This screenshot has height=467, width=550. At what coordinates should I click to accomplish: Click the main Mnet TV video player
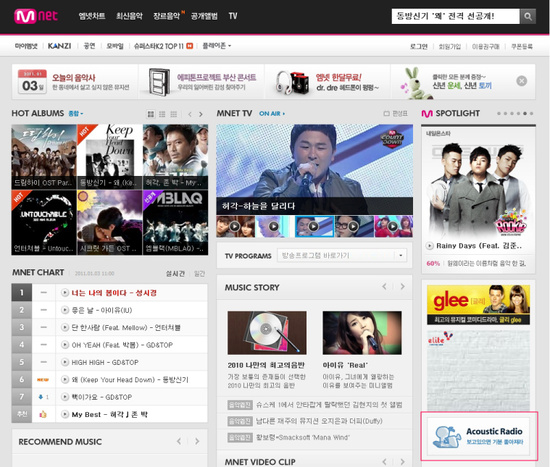click(x=315, y=170)
